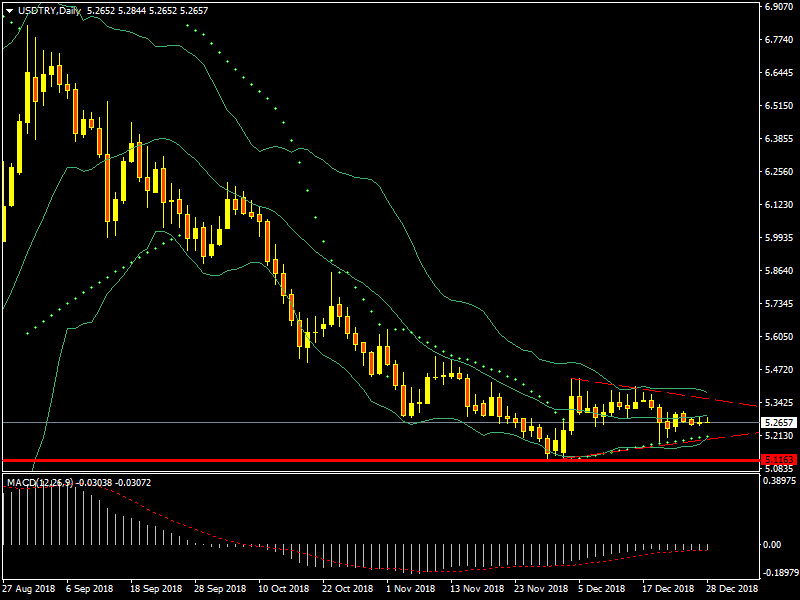The height and width of the screenshot is (600, 800).
Task: Click the open price value 5.2652 in header
Action: (100, 11)
